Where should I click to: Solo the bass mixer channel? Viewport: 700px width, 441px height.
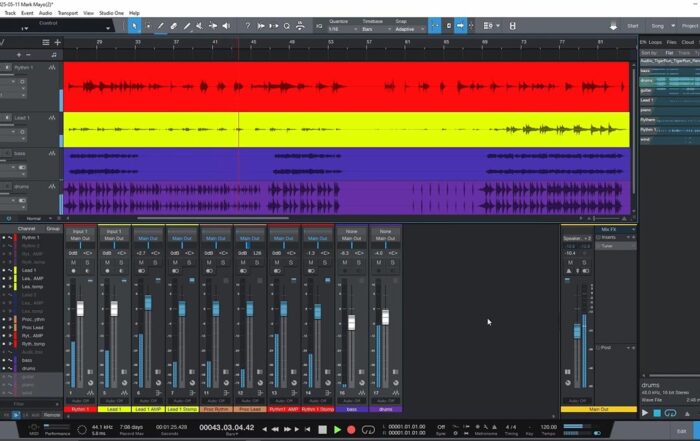pyautogui.click(x=358, y=262)
